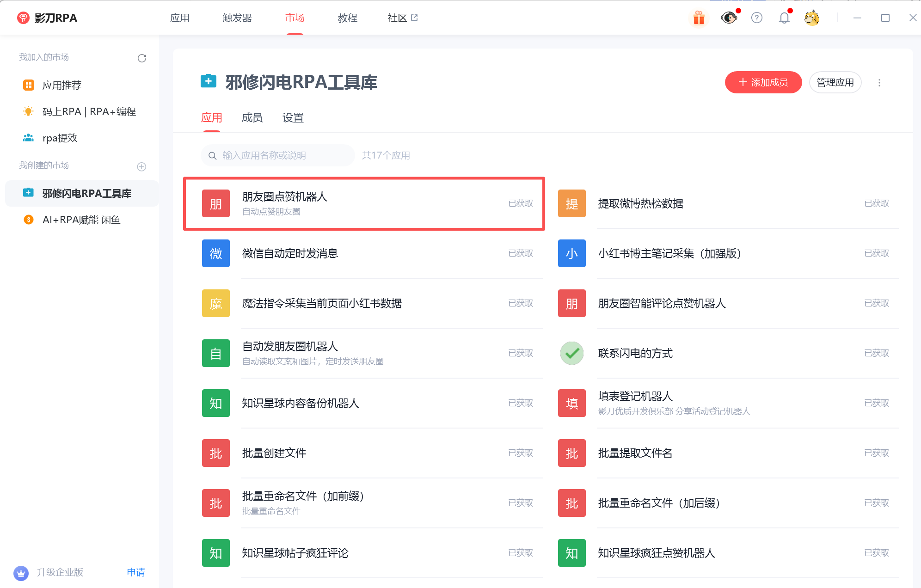
Task: Click the eye mascot icon in header
Action: (x=729, y=18)
